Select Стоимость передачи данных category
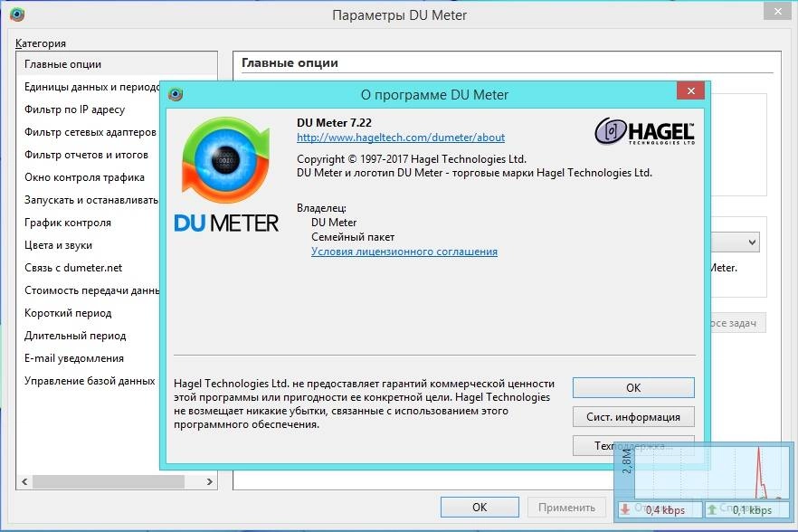798x532 pixels. pyautogui.click(x=89, y=290)
